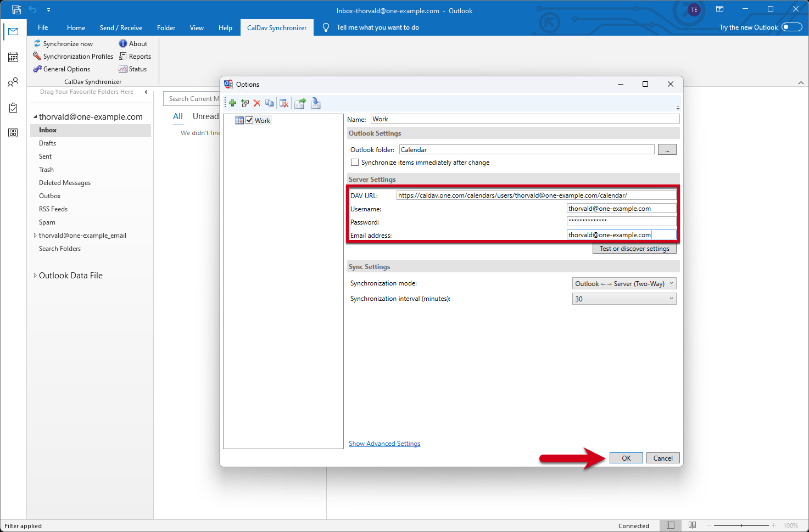Click the add multiple profiles icon

[x=245, y=103]
